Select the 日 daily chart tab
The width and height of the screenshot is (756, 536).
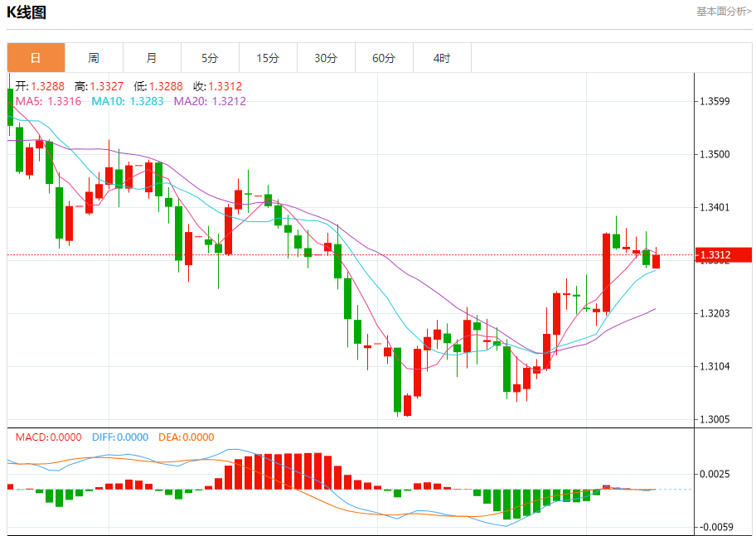(x=36, y=58)
